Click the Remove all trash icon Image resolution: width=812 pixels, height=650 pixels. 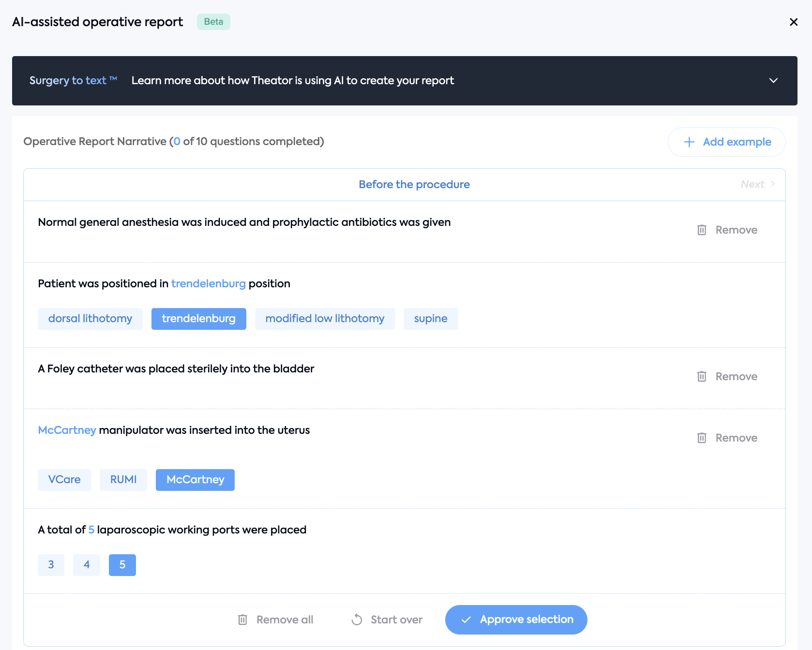coord(242,620)
